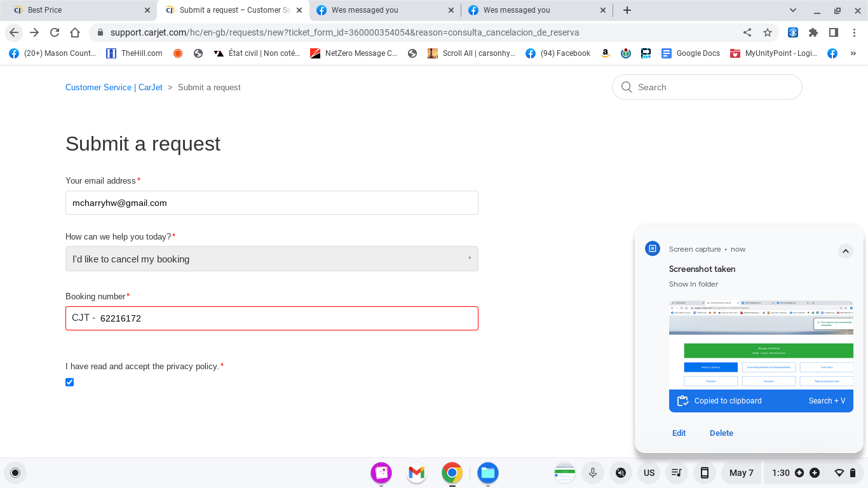Open the "How can we help you today" dropdown
The height and width of the screenshot is (488, 868).
point(271,259)
